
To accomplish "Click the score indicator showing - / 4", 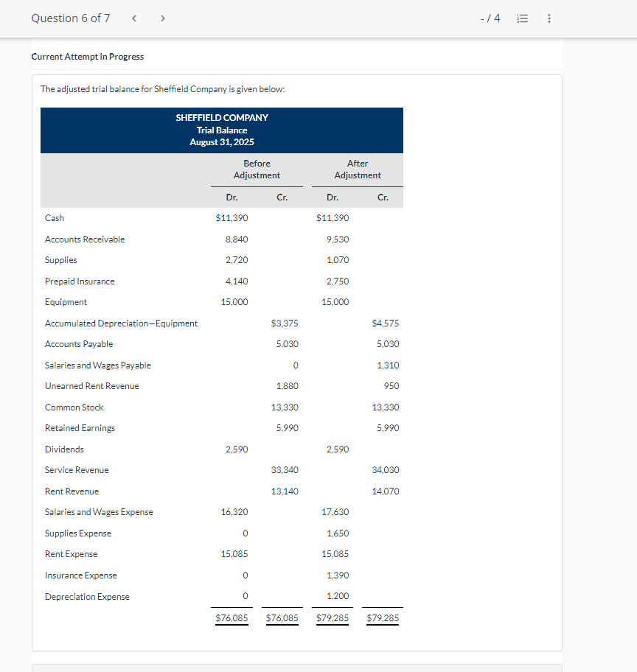I will (x=490, y=18).
